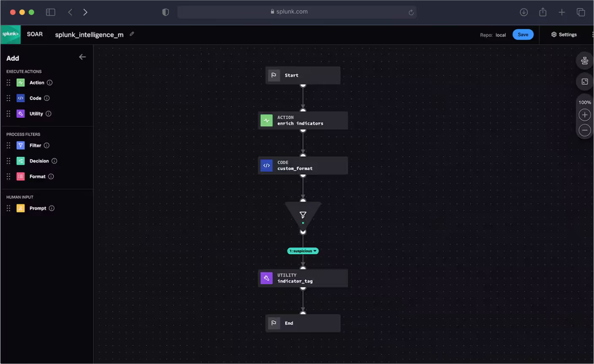Expand the filter node in the canvas
The width and height of the screenshot is (594, 364).
coord(303,215)
